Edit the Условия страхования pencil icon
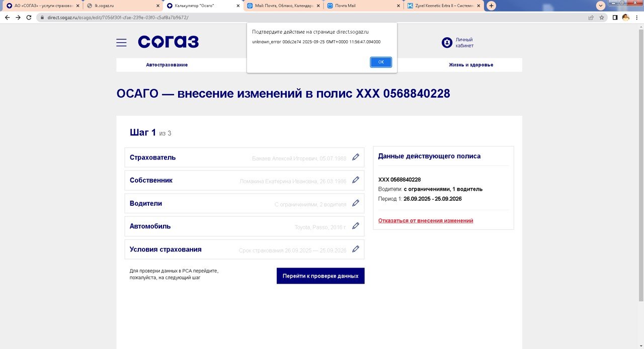The width and height of the screenshot is (644, 349). click(x=356, y=249)
